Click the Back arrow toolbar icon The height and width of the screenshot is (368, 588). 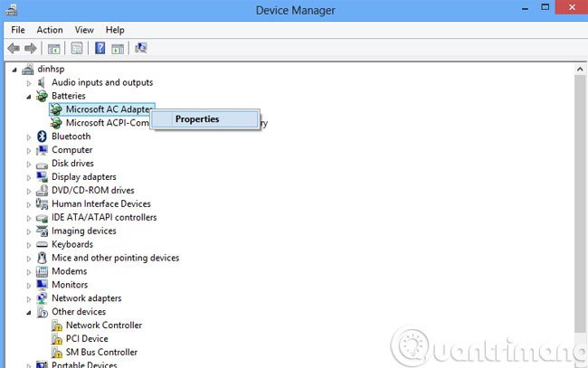14,48
